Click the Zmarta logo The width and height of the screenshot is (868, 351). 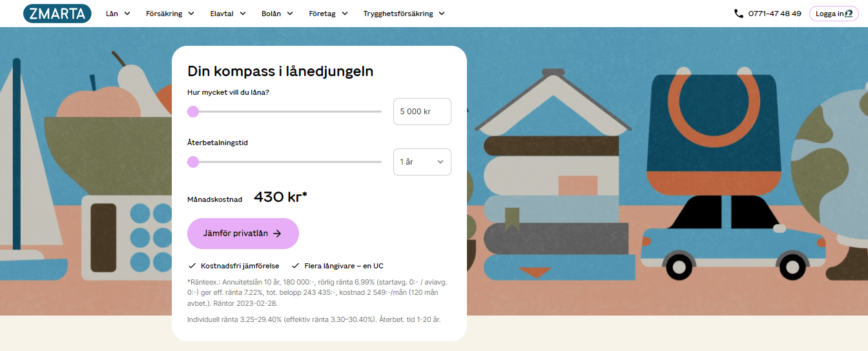click(57, 14)
